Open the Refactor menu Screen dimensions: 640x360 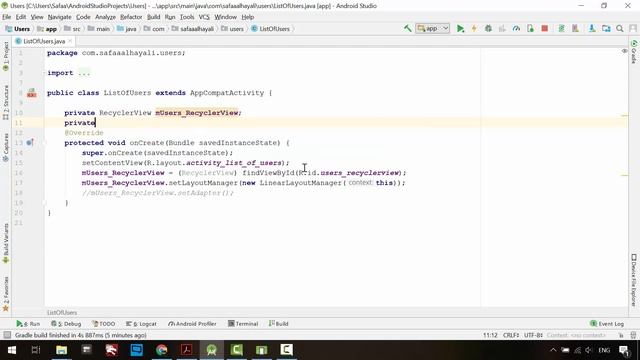(x=131, y=17)
